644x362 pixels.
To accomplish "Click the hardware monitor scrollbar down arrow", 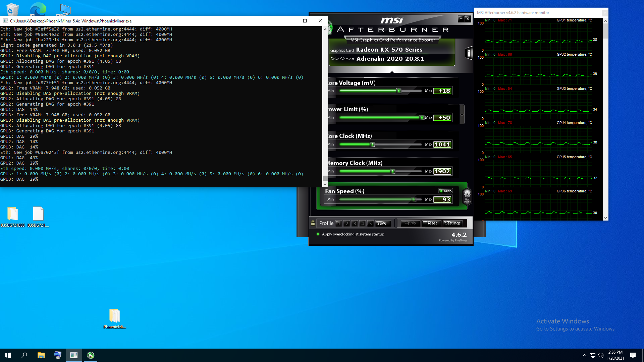I will 605,218.
